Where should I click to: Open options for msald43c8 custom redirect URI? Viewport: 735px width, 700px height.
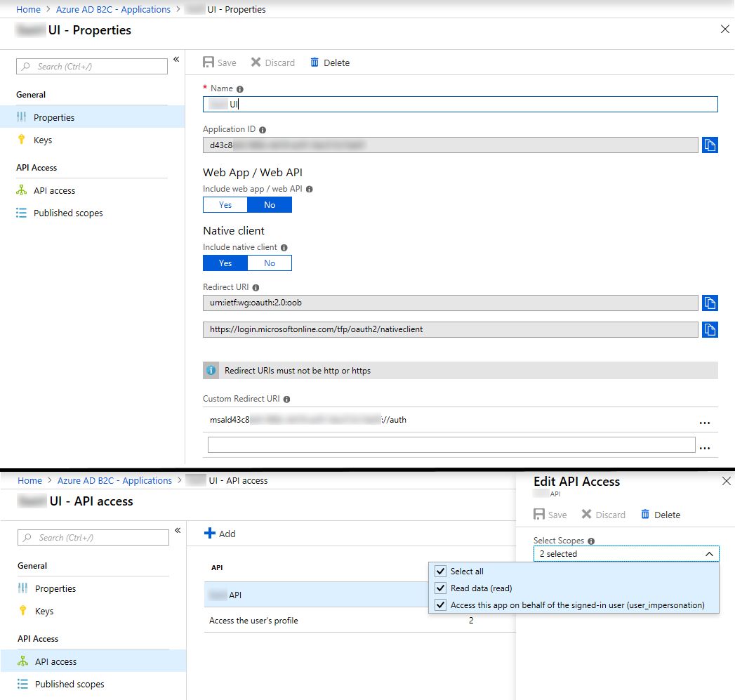705,423
